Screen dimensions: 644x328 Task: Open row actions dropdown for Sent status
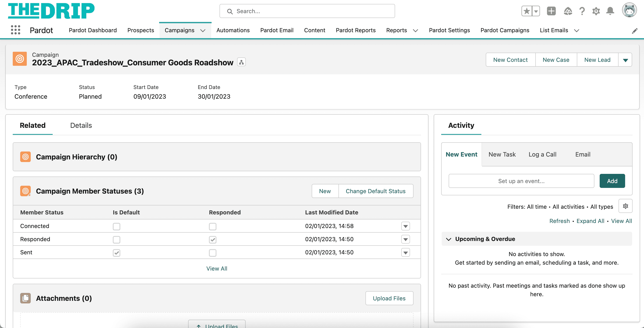point(405,252)
